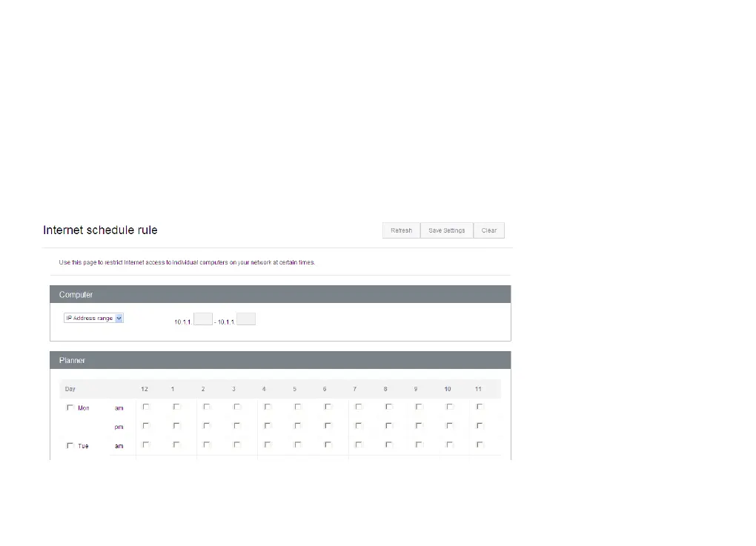Check Tue am 7 o'clock box
The width and height of the screenshot is (756, 546).
click(x=359, y=445)
